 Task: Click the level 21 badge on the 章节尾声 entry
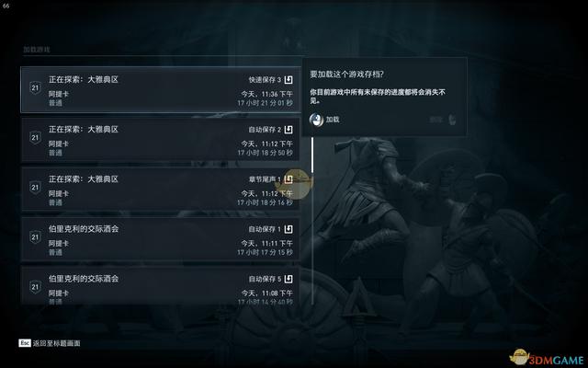35,188
